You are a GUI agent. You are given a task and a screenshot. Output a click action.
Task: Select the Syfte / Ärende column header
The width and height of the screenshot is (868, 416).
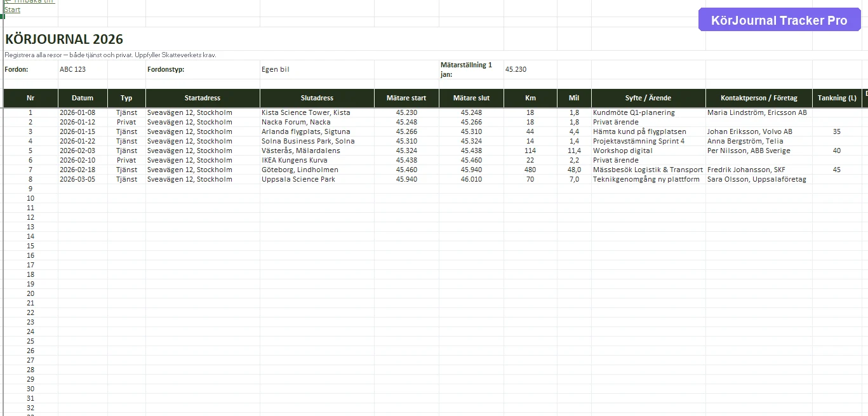pos(648,98)
